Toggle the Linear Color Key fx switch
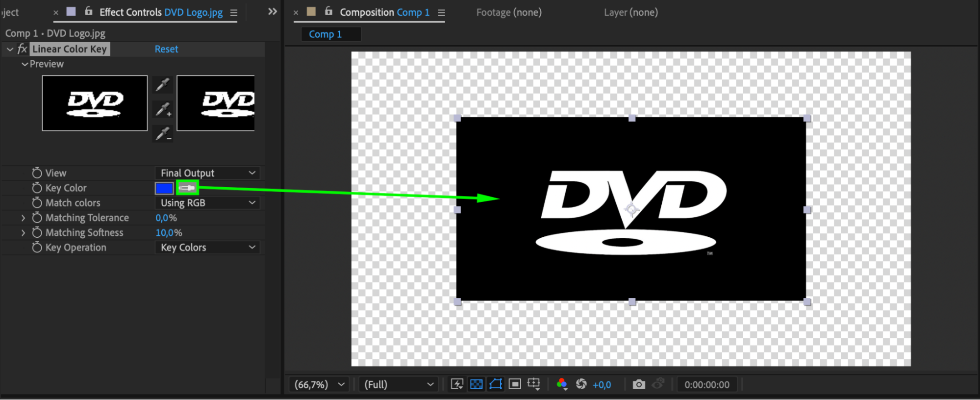Screen dimensions: 980x400 23,49
